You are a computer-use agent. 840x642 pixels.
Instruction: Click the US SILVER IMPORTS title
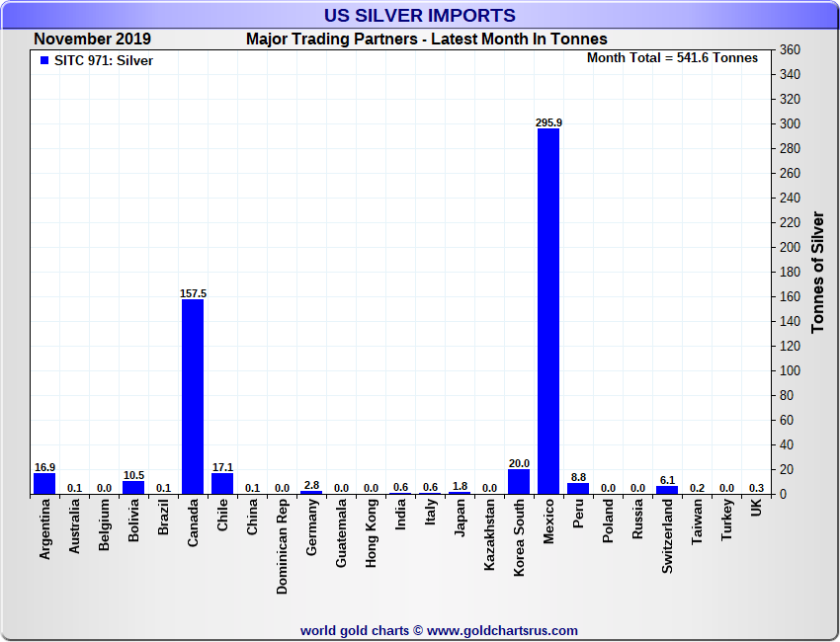point(420,16)
